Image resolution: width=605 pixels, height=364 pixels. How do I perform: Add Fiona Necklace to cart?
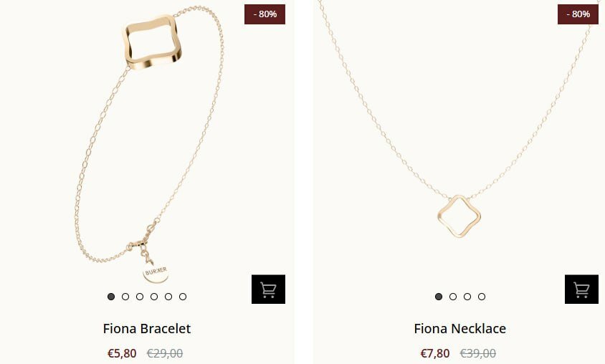(581, 289)
